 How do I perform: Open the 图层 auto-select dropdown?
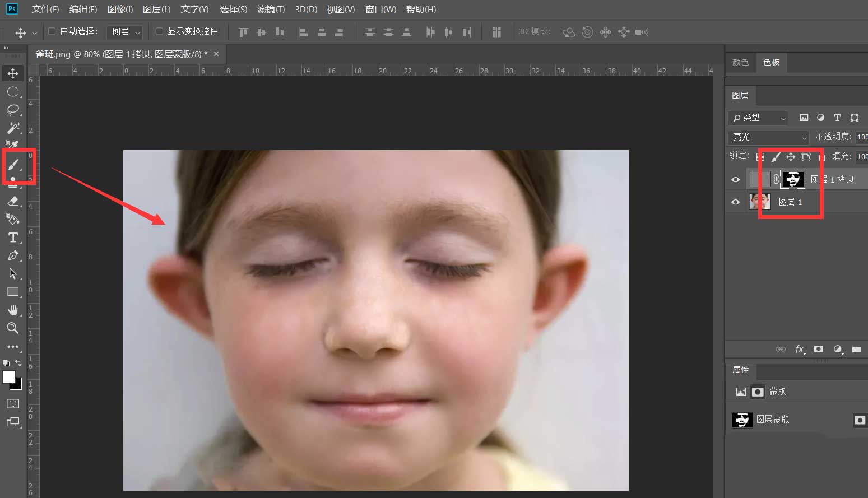(125, 32)
